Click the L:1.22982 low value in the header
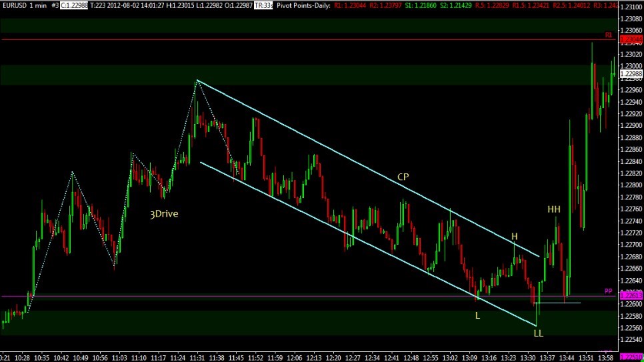The height and width of the screenshot is (362, 644). [209, 6]
